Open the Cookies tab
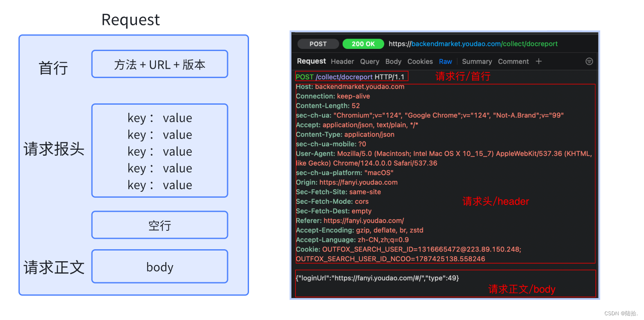The height and width of the screenshot is (320, 644). 420,61
